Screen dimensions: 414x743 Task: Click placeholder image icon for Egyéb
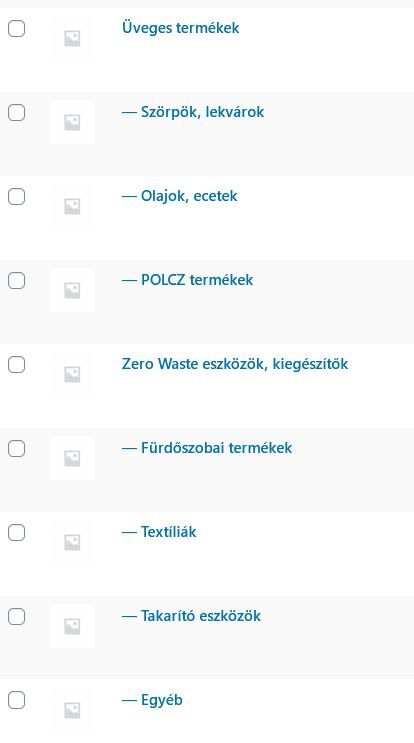72,710
